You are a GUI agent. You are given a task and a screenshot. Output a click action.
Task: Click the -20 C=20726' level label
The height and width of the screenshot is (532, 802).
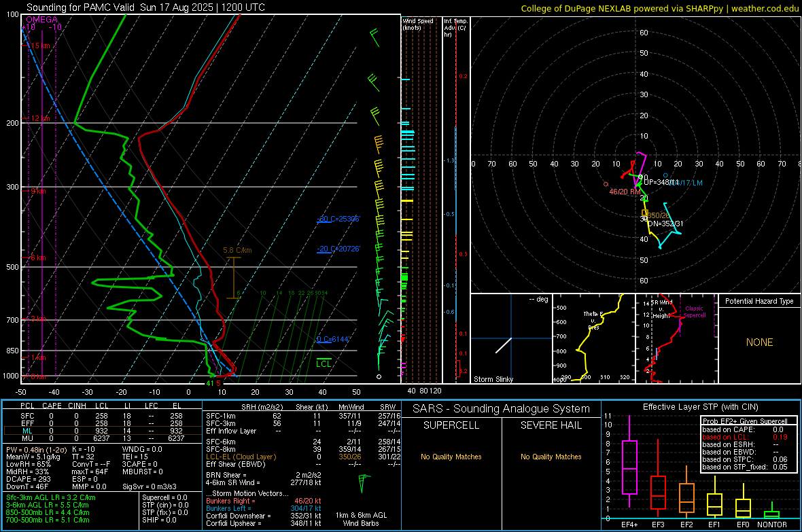click(338, 249)
